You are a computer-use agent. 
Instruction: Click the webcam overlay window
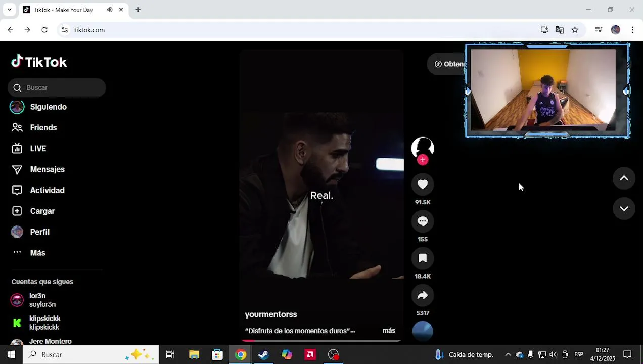coord(547,90)
